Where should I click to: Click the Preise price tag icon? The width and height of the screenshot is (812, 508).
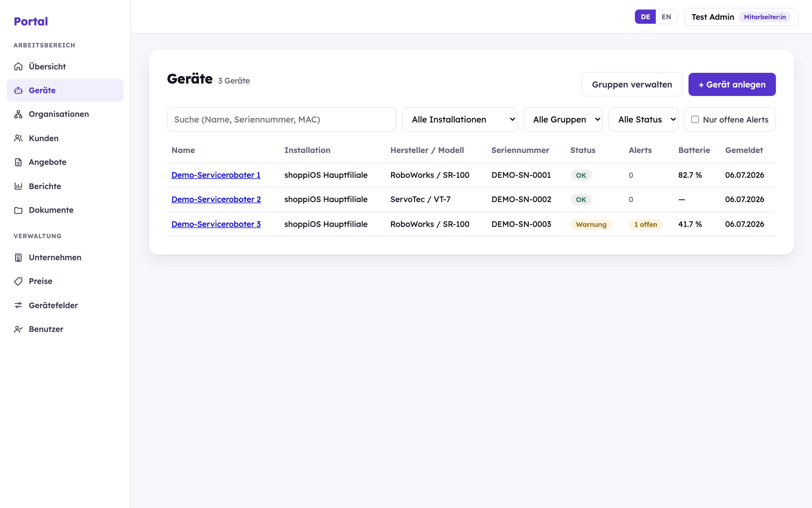(18, 281)
